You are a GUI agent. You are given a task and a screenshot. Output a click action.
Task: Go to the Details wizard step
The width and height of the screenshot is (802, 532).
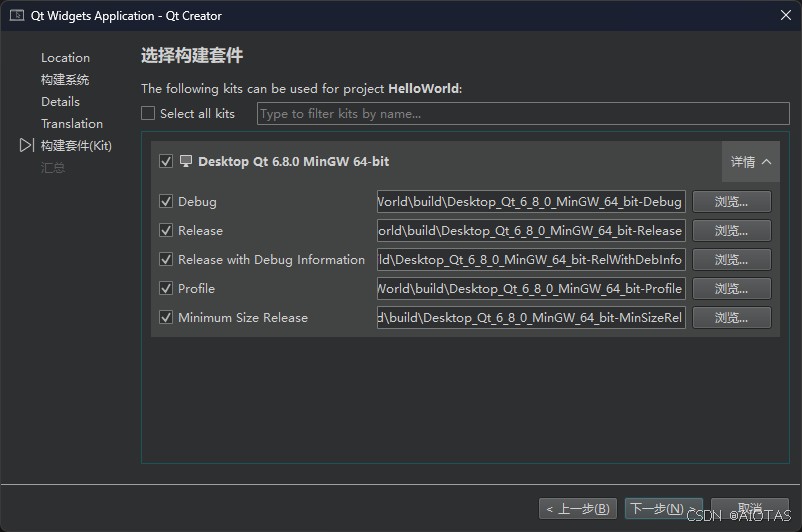(60, 102)
